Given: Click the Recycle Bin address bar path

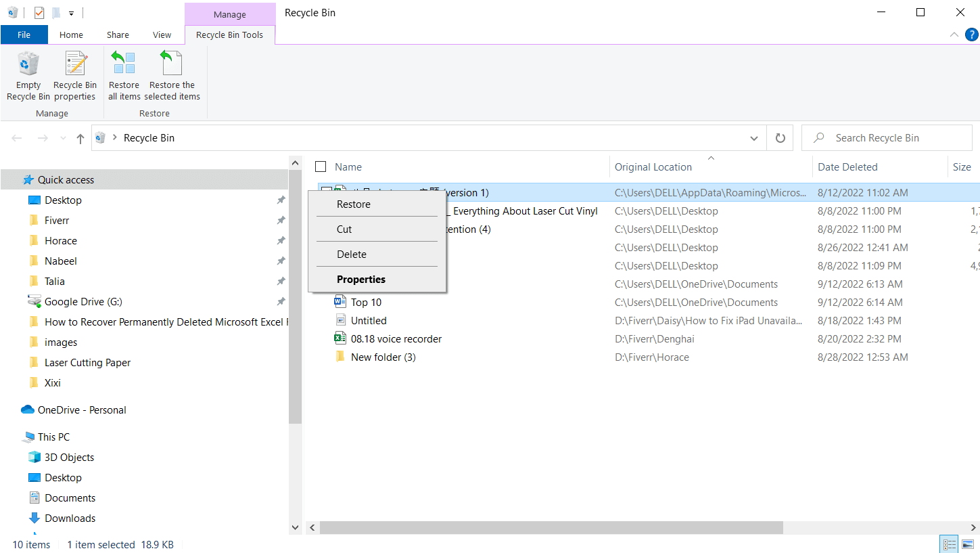Looking at the screenshot, I should pos(149,138).
